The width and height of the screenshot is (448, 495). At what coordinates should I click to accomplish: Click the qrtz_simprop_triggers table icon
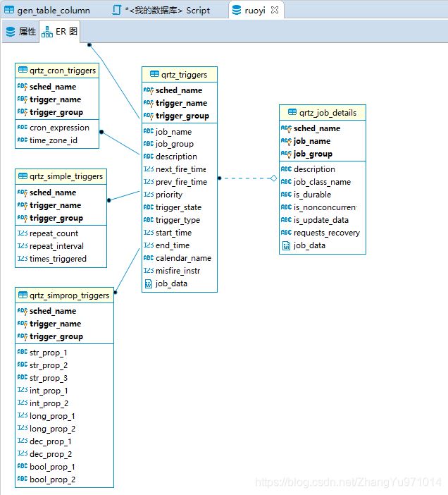pos(23,295)
